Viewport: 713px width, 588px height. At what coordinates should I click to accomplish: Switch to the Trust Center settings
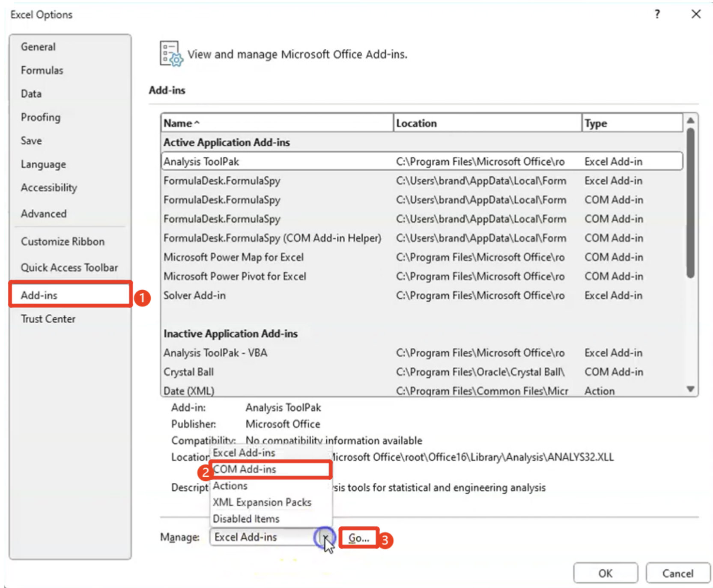click(48, 318)
